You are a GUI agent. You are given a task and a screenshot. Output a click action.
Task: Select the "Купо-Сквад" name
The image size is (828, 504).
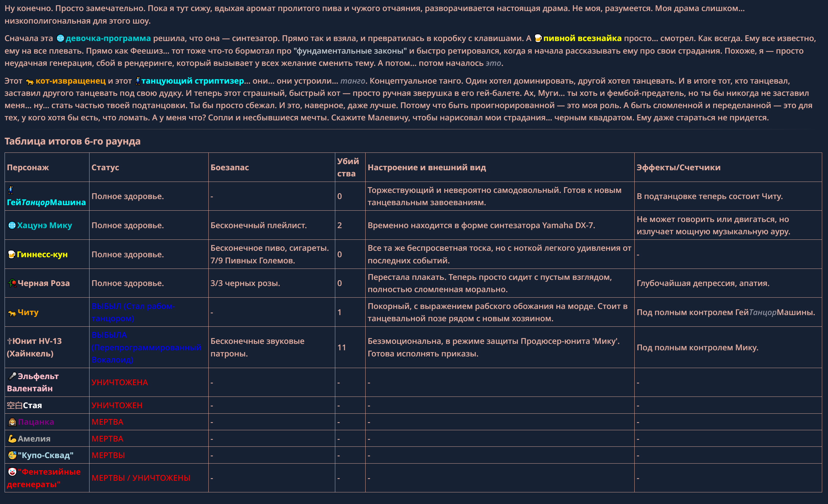click(x=45, y=455)
